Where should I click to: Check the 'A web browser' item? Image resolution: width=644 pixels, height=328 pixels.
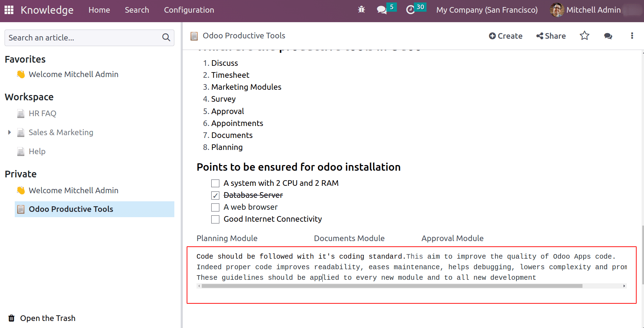click(x=215, y=207)
